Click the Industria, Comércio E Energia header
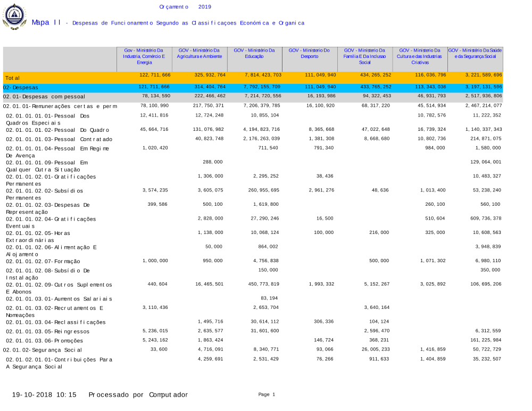The height and width of the screenshot is (411, 532). click(x=144, y=56)
